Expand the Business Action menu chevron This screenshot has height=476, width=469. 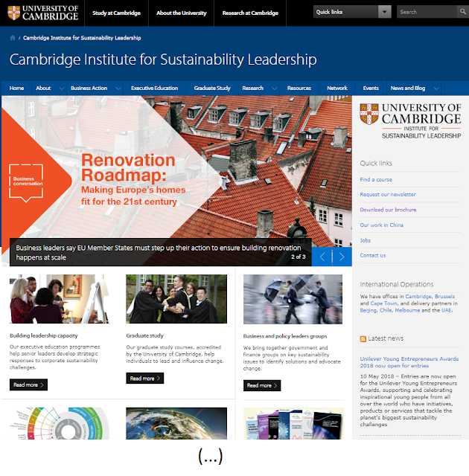pos(118,89)
